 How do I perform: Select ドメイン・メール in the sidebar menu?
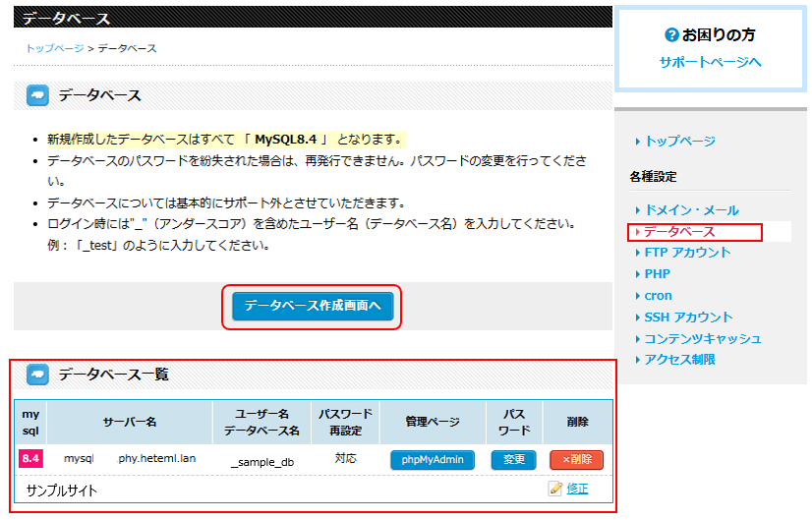point(691,209)
